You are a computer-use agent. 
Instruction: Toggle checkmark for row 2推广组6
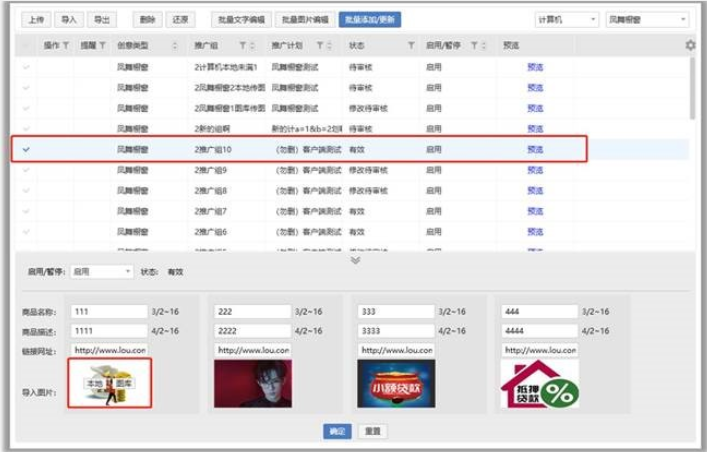pos(26,232)
